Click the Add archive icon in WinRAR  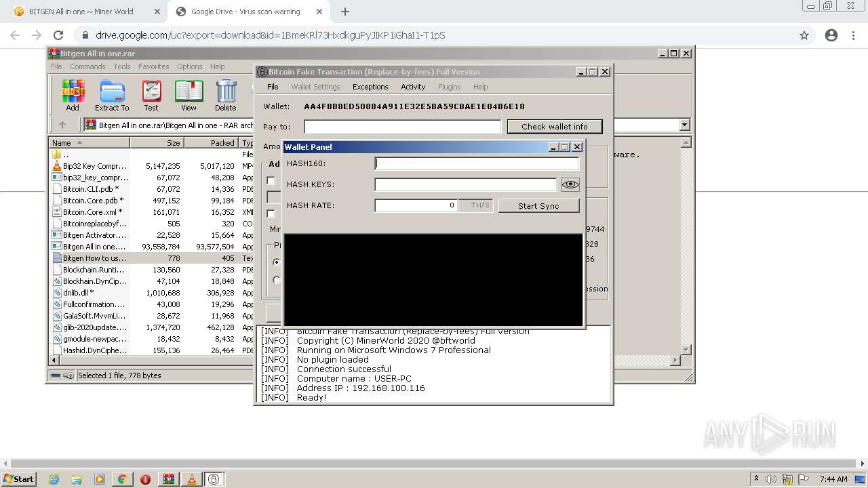(x=73, y=95)
